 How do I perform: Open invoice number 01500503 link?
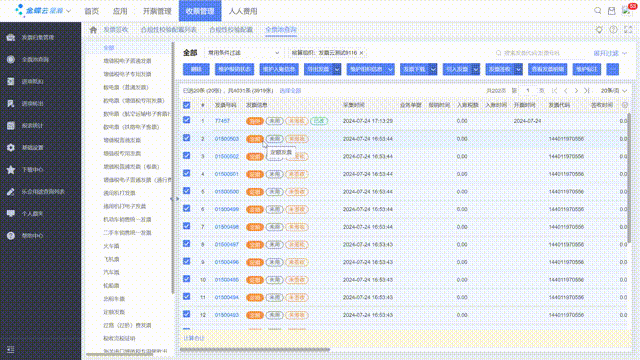(x=227, y=139)
